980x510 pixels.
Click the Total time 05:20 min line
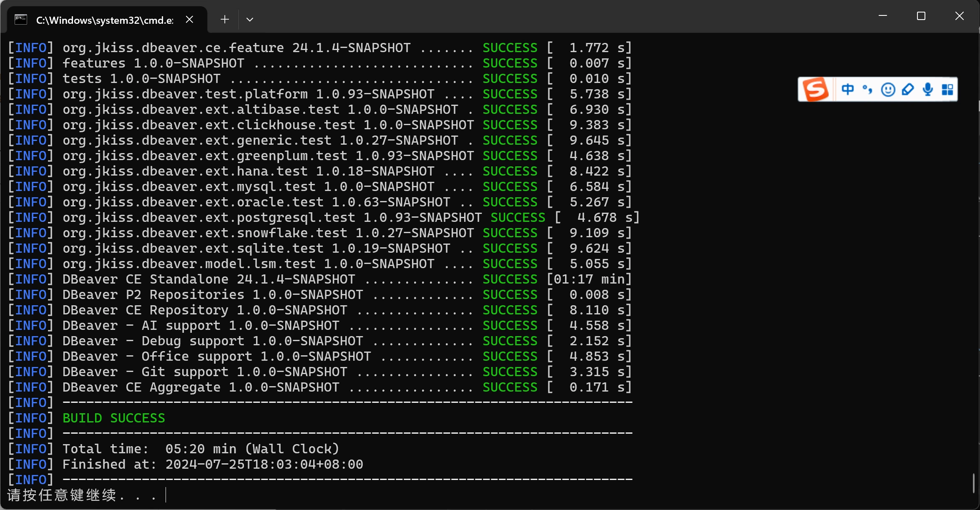[200, 449]
